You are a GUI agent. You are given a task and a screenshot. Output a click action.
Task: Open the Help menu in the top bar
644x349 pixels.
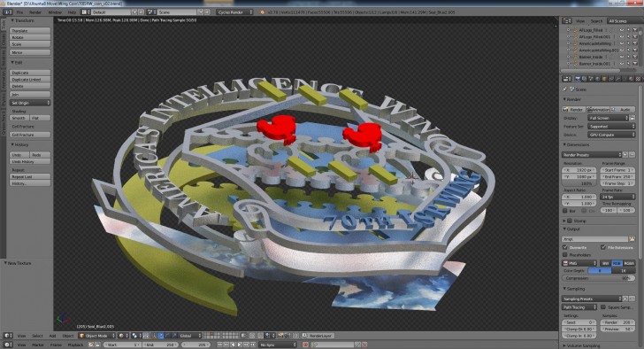[x=72, y=12]
